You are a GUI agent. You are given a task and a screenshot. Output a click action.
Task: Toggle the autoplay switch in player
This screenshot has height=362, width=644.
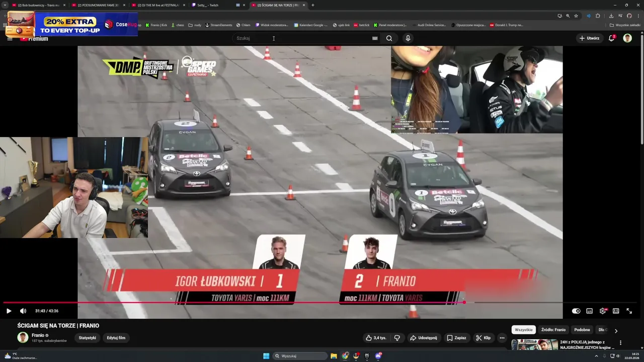tap(576, 311)
